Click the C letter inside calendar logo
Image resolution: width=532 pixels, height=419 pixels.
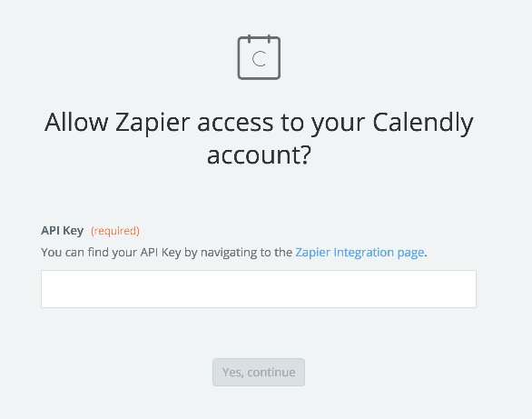(x=259, y=59)
